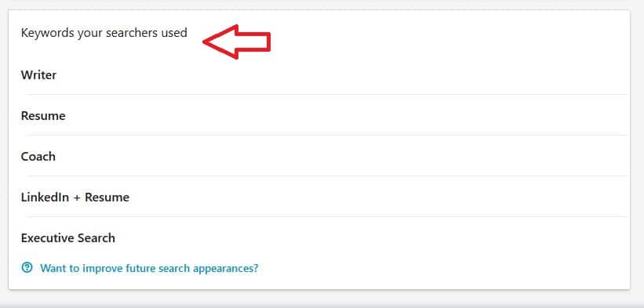Click the divider line below Writer
This screenshot has height=308, width=644.
click(327, 94)
